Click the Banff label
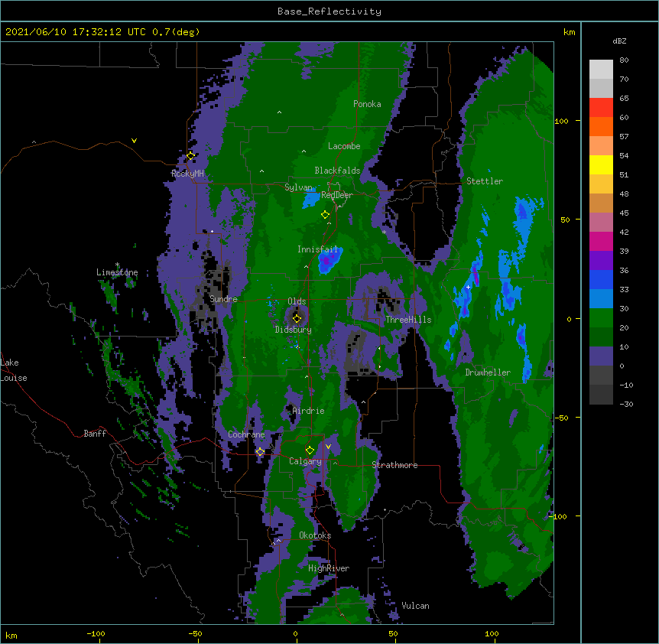 click(95, 434)
